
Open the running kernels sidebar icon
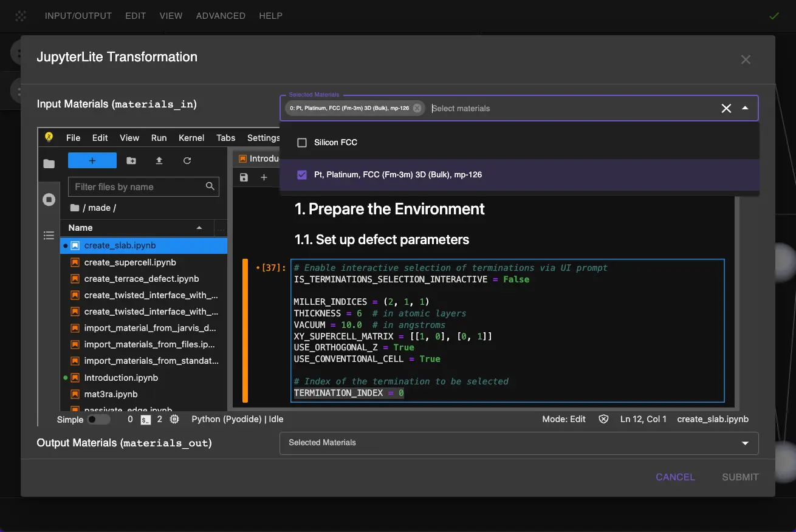pos(49,200)
